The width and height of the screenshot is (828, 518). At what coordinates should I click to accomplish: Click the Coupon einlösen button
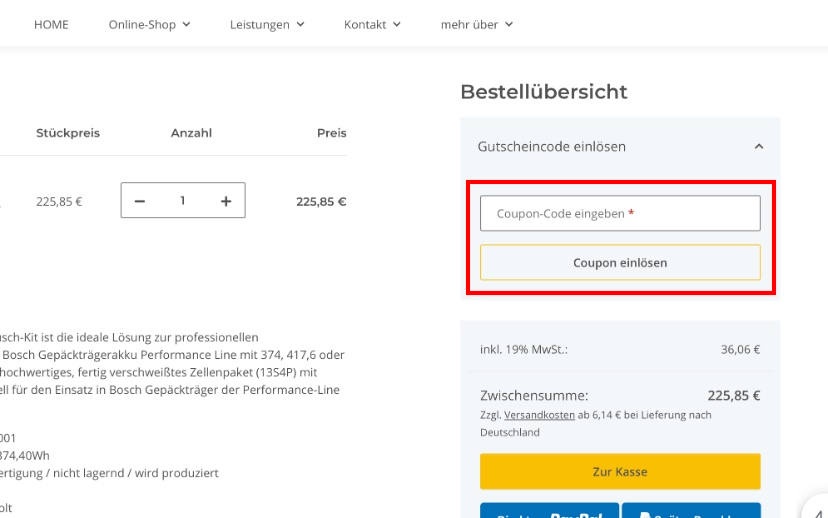[x=620, y=262]
